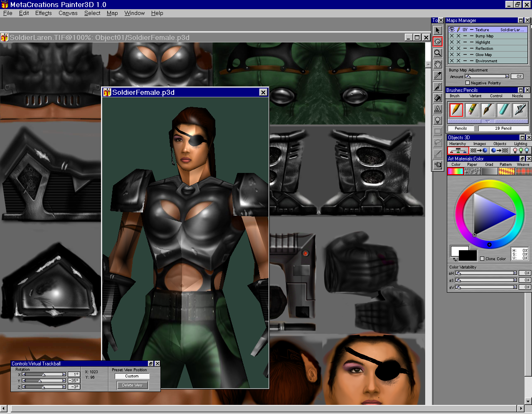Choose the Airbrush icon
Screen dimensions: 532x414
[x=520, y=110]
